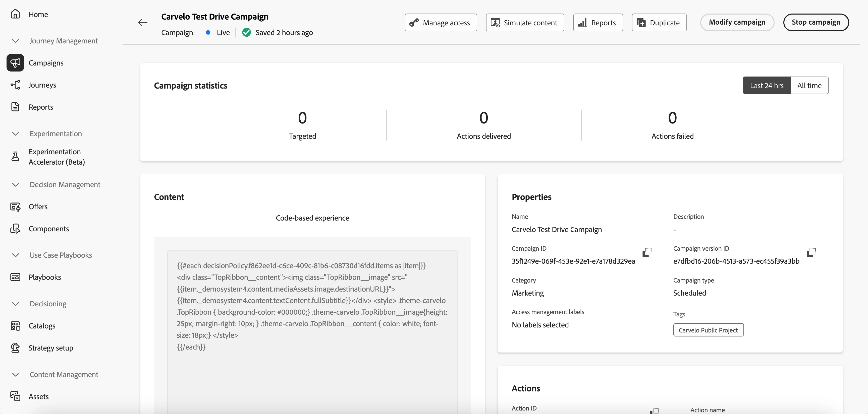Screen dimensions: 868x414
Task: Open Simulate content
Action: pos(525,23)
